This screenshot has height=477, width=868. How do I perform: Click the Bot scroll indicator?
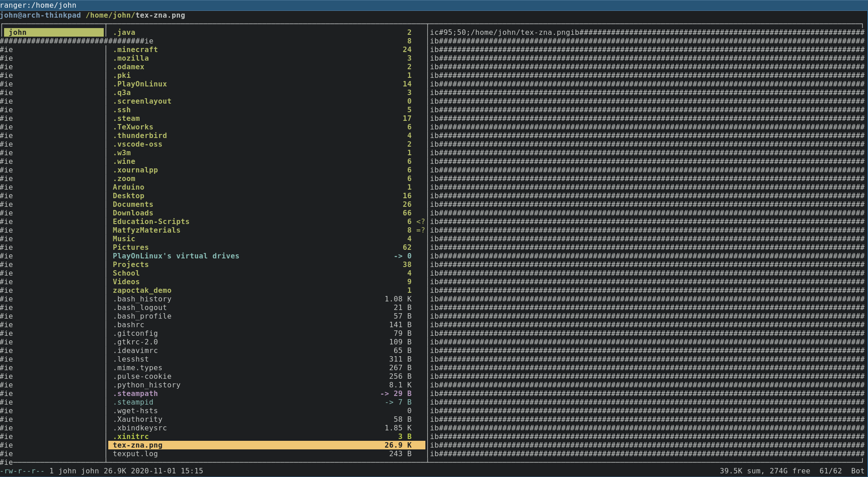858,471
